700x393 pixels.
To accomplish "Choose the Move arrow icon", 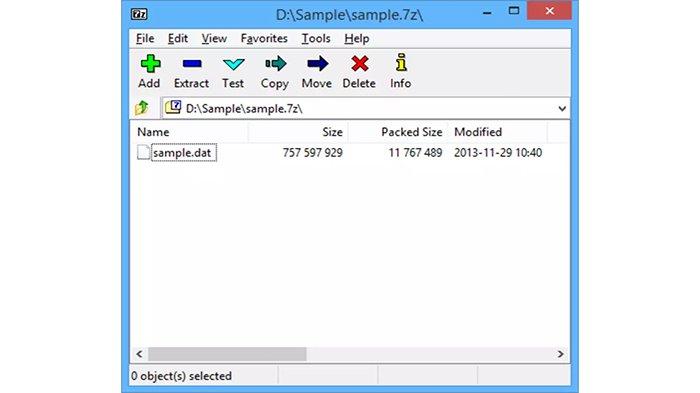I will [317, 64].
